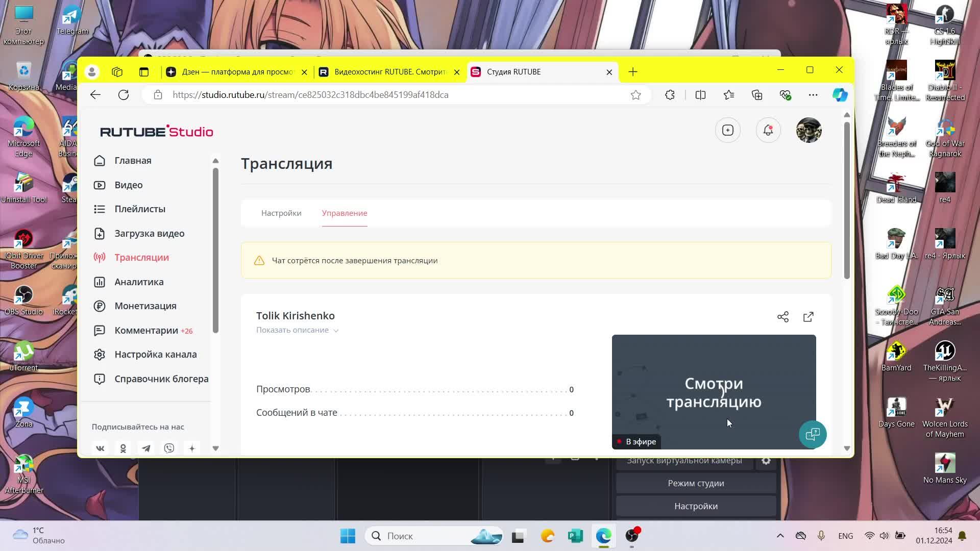The height and width of the screenshot is (551, 980).
Task: Open the Видео section in sidebar
Action: click(118, 185)
